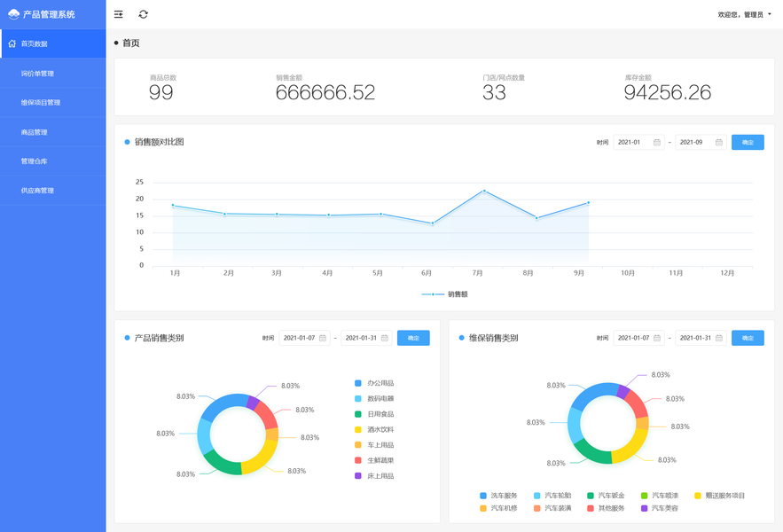Click the refresh icon in top bar
The height and width of the screenshot is (532, 783).
coord(144,14)
